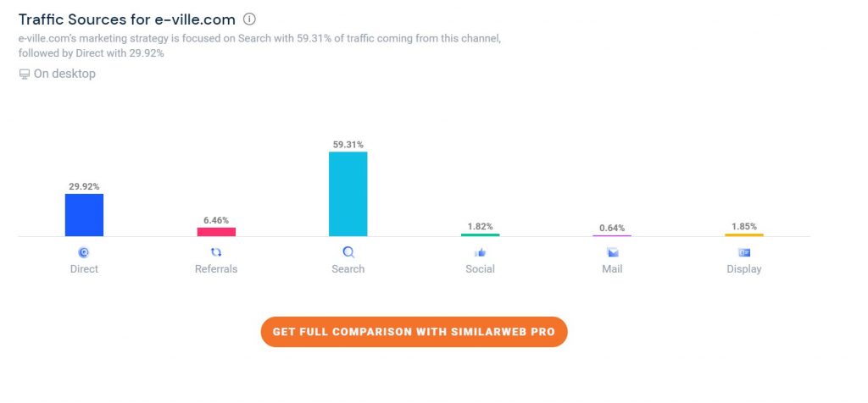
Task: Click the info icon beside the title
Action: pyautogui.click(x=249, y=19)
